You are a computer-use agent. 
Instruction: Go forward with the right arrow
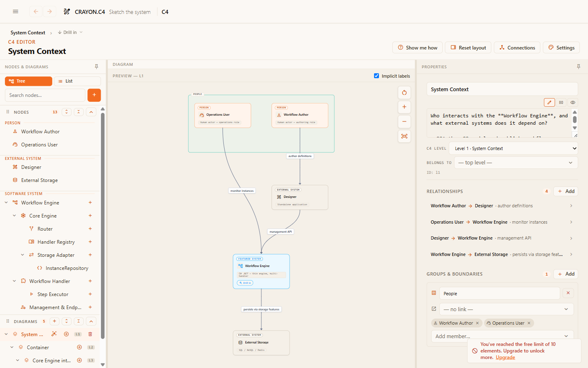49,11
